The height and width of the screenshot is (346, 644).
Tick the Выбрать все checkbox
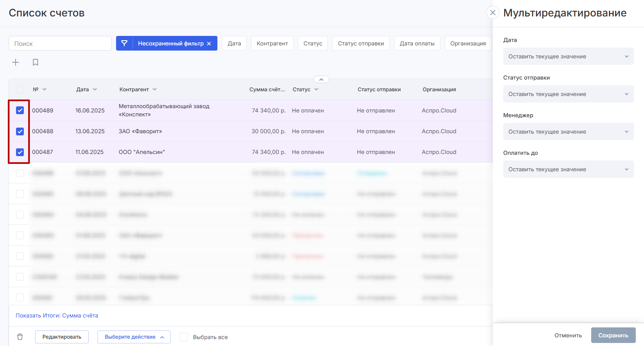(184, 337)
